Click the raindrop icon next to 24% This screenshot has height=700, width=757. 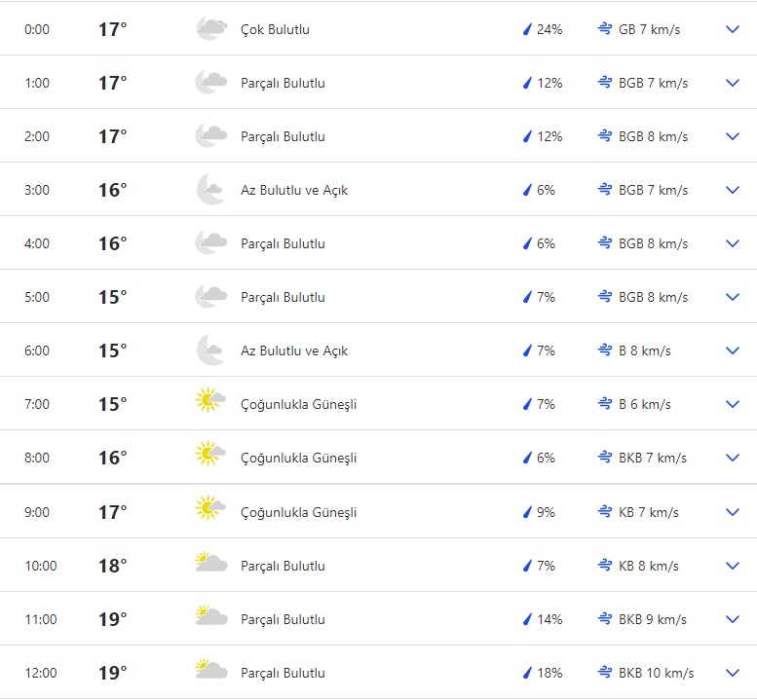tap(527, 29)
